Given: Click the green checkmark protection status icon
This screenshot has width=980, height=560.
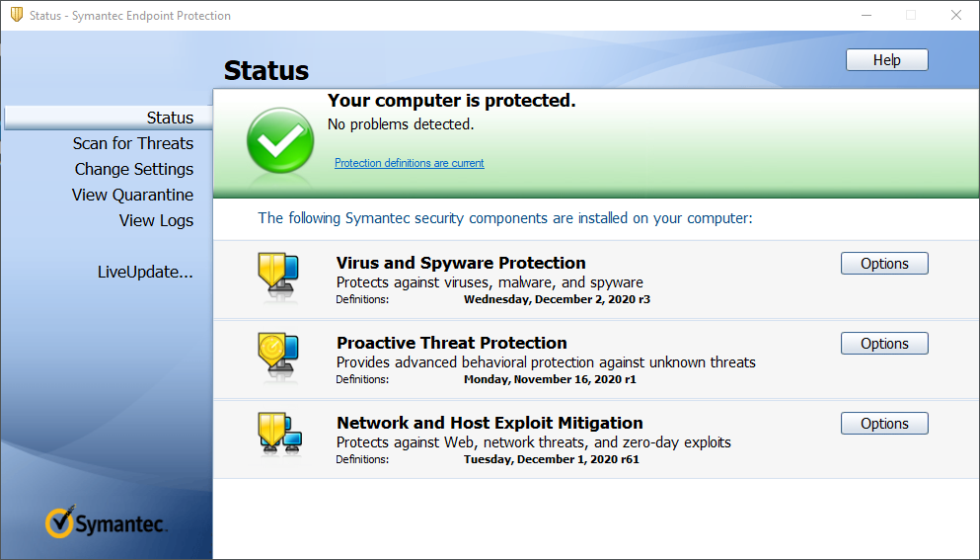Looking at the screenshot, I should tap(279, 141).
